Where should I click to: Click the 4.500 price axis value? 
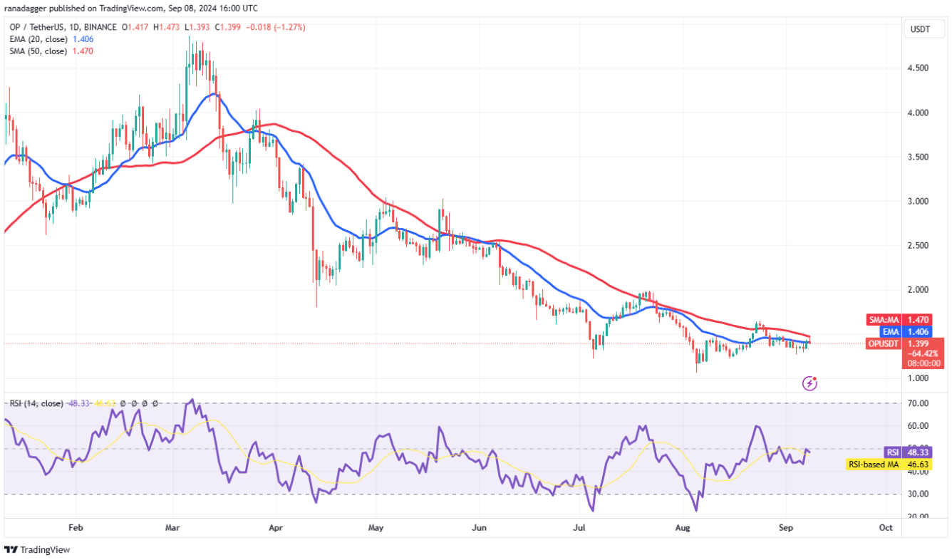(917, 68)
